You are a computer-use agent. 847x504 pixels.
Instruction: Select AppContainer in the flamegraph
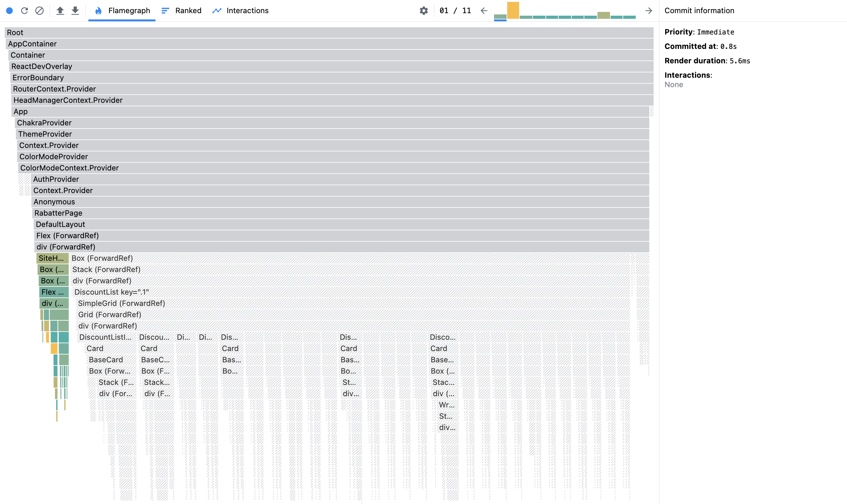(x=329, y=44)
